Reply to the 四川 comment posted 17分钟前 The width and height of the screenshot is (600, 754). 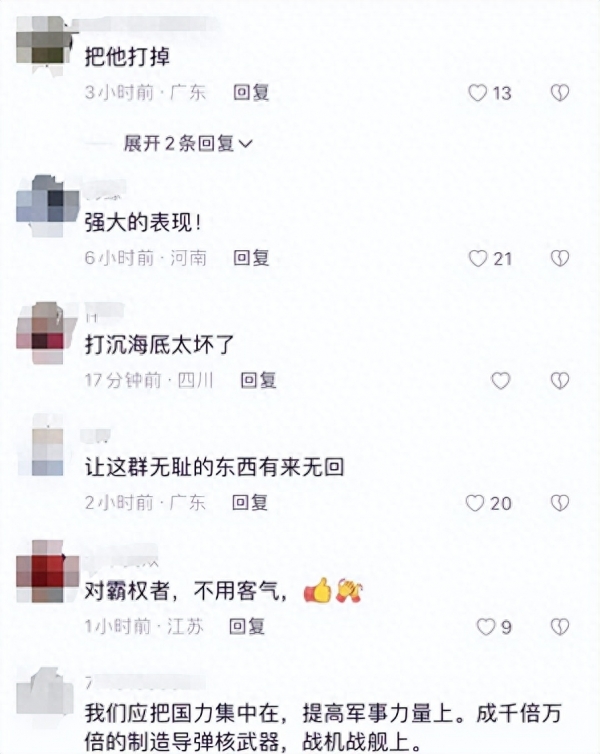tap(258, 380)
